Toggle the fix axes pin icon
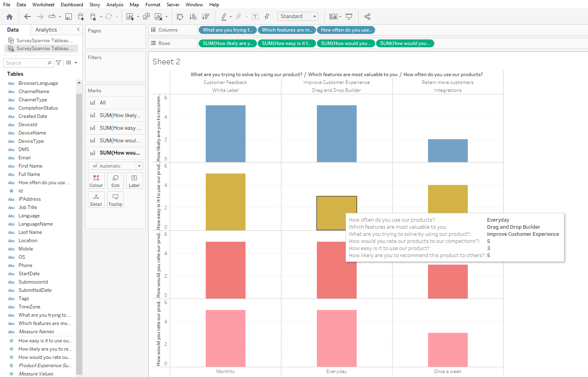 pyautogui.click(x=267, y=17)
